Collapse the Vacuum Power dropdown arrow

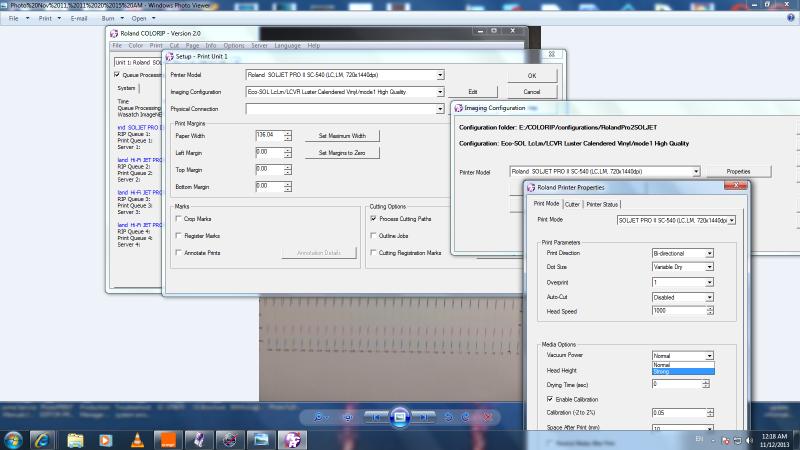point(709,356)
